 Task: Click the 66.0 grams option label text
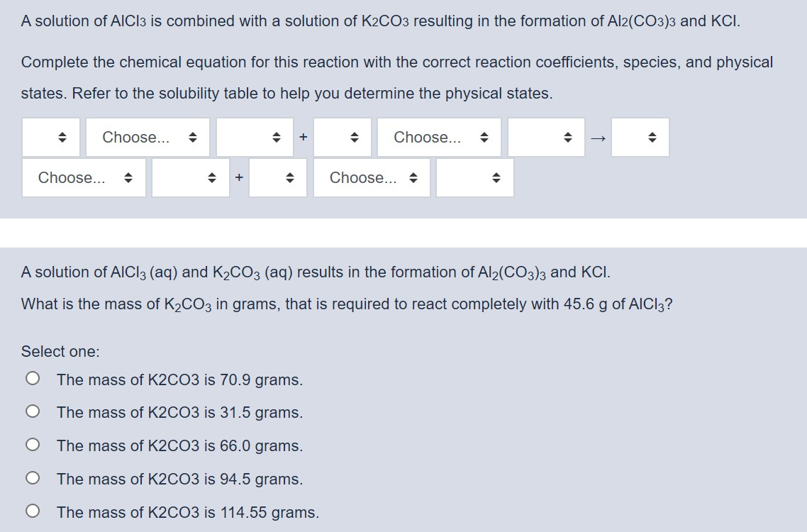(179, 445)
